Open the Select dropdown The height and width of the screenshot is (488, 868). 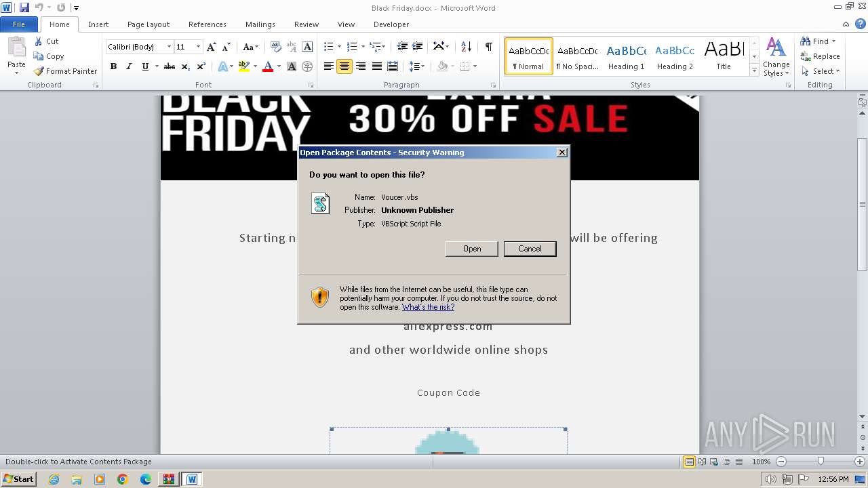[821, 71]
